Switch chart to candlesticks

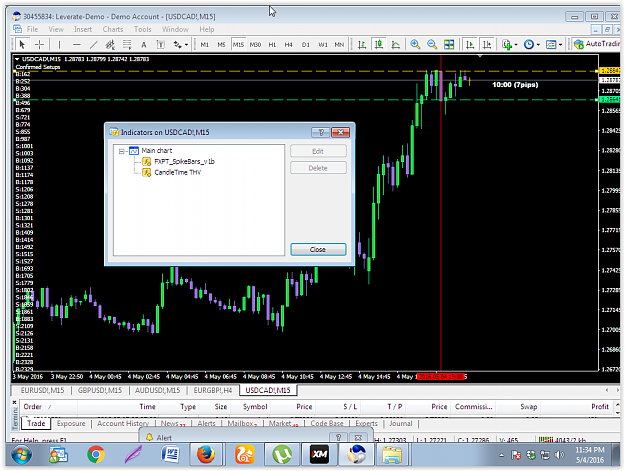[379, 44]
